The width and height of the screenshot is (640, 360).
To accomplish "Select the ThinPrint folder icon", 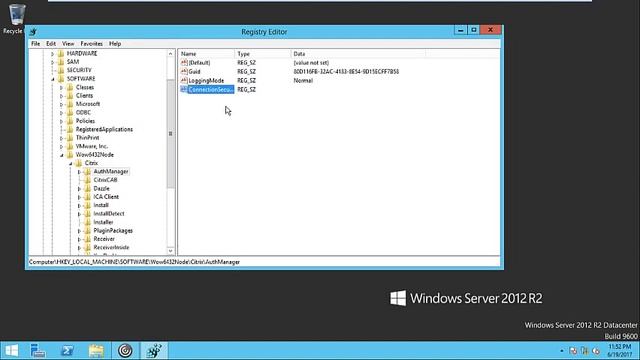I will tap(70, 138).
